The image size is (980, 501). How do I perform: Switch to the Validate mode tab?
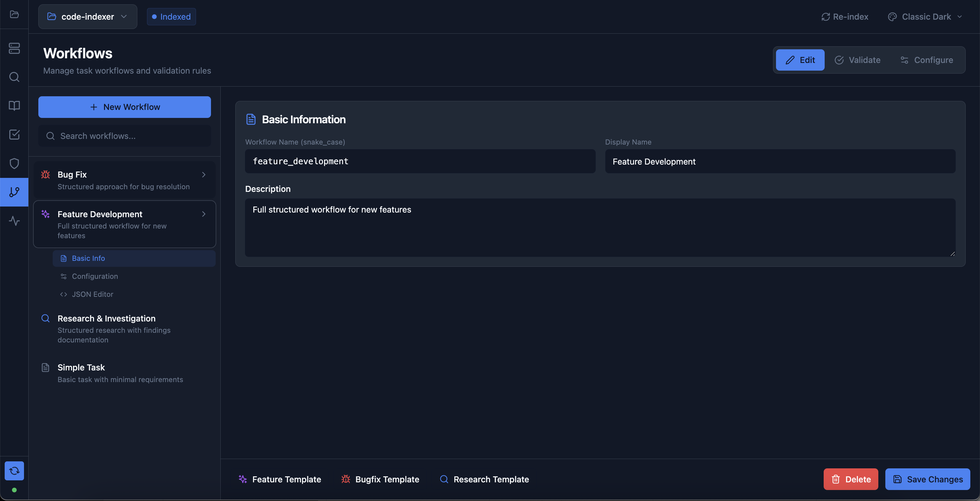pyautogui.click(x=857, y=60)
